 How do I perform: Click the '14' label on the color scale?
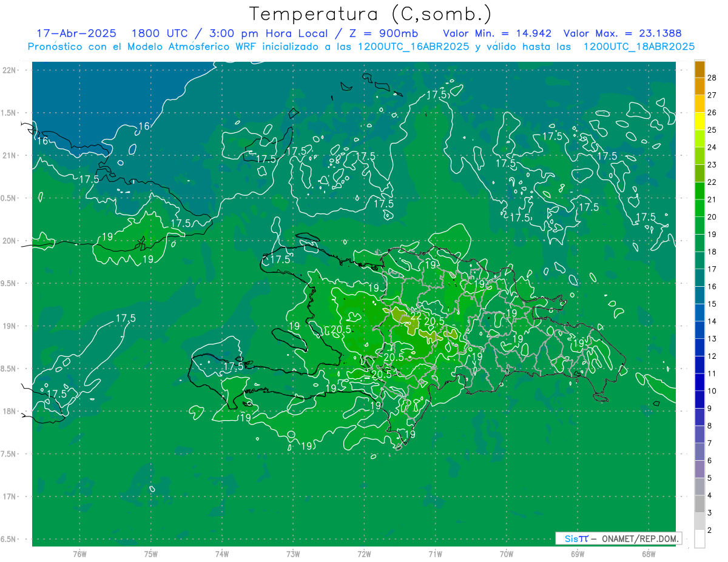point(712,321)
